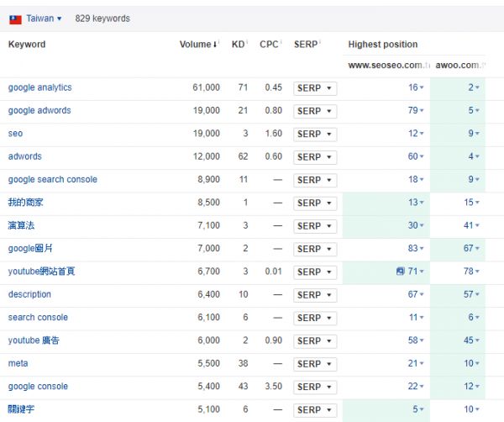Expand seoseo position 83 for google圖片
This screenshot has height=422, width=504.
(416, 248)
